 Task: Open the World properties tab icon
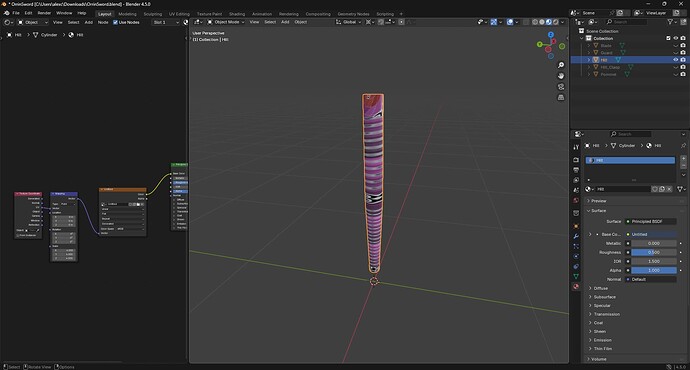576,200
